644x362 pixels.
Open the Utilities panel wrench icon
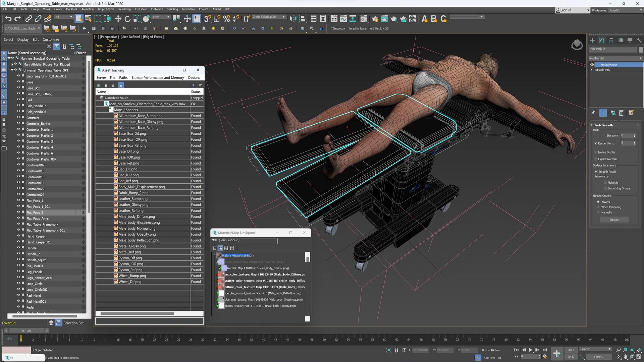(x=639, y=40)
